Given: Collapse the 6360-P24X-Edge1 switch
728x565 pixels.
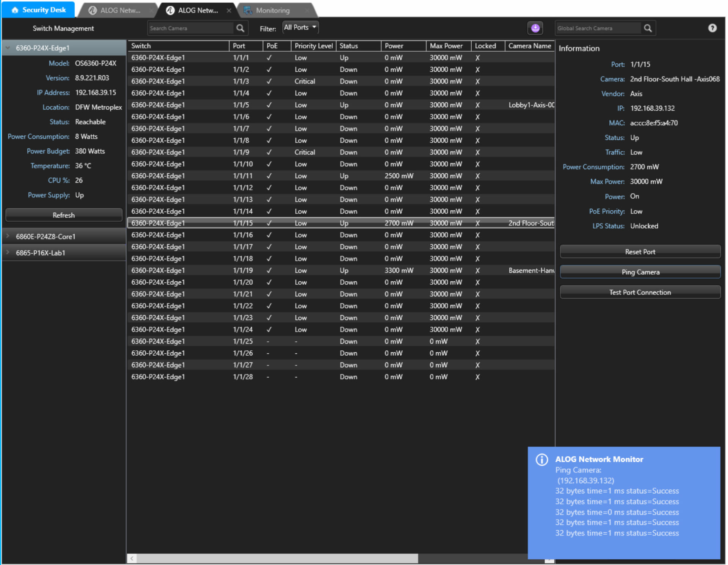Looking at the screenshot, I should pos(8,48).
